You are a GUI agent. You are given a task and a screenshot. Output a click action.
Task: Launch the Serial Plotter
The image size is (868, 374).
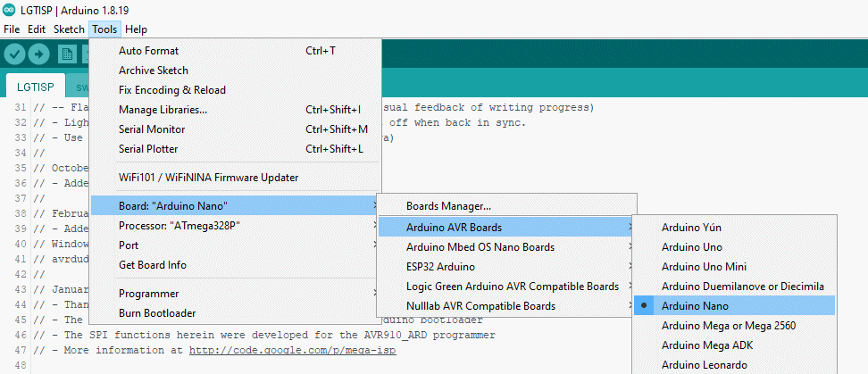[x=235, y=149]
